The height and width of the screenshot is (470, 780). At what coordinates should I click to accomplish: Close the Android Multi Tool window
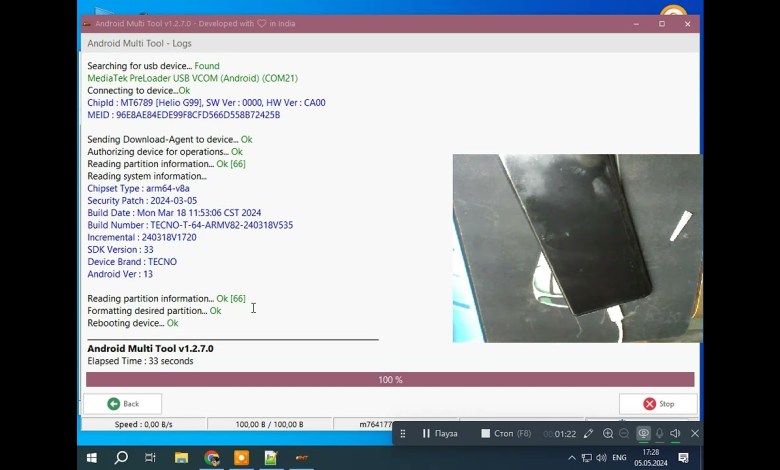(687, 24)
